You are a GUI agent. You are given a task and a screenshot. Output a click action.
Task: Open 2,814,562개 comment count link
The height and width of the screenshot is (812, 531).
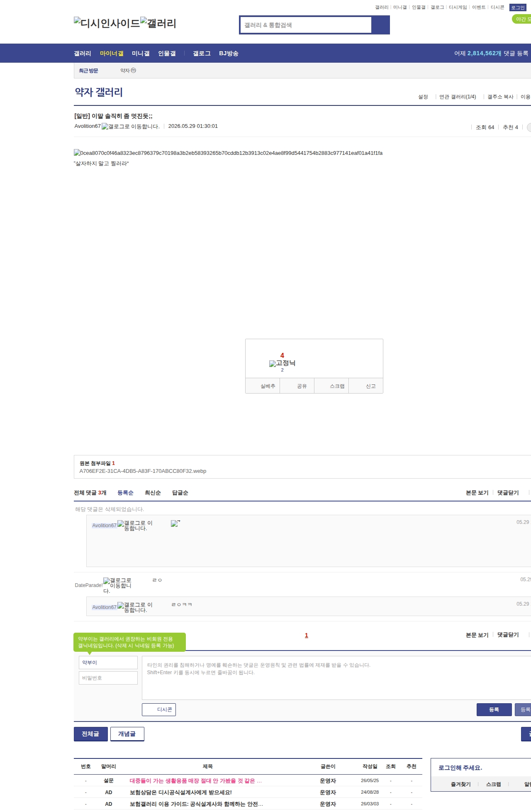point(485,53)
